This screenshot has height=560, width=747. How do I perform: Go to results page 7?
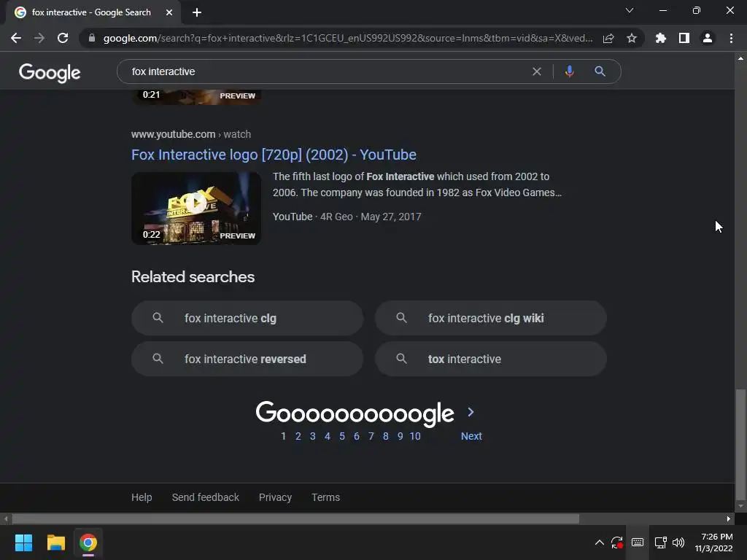371,436
